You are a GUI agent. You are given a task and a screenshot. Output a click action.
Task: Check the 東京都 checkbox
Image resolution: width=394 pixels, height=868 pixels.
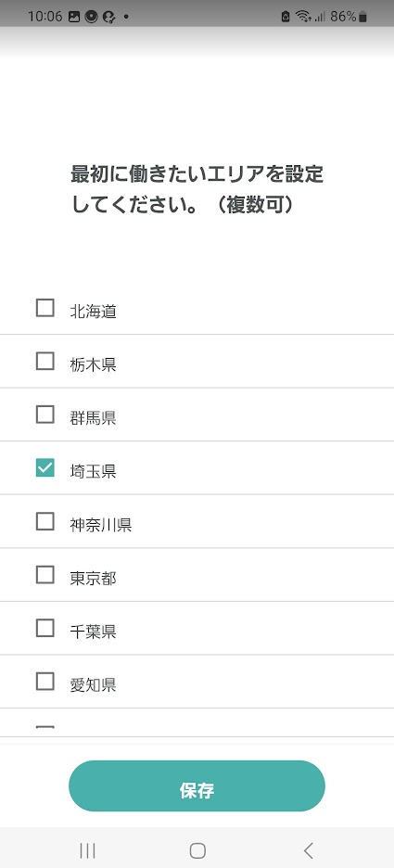click(x=44, y=575)
